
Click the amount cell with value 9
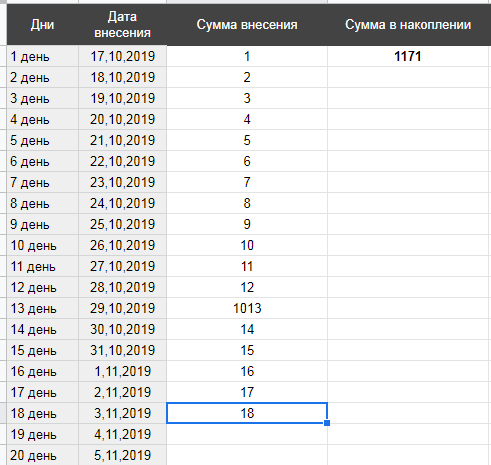247,224
